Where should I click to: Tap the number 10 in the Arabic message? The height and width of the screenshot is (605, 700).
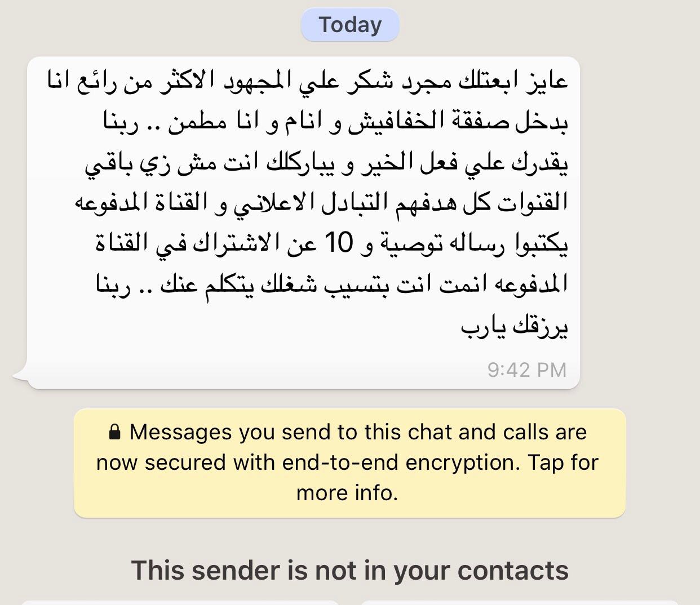point(339,243)
